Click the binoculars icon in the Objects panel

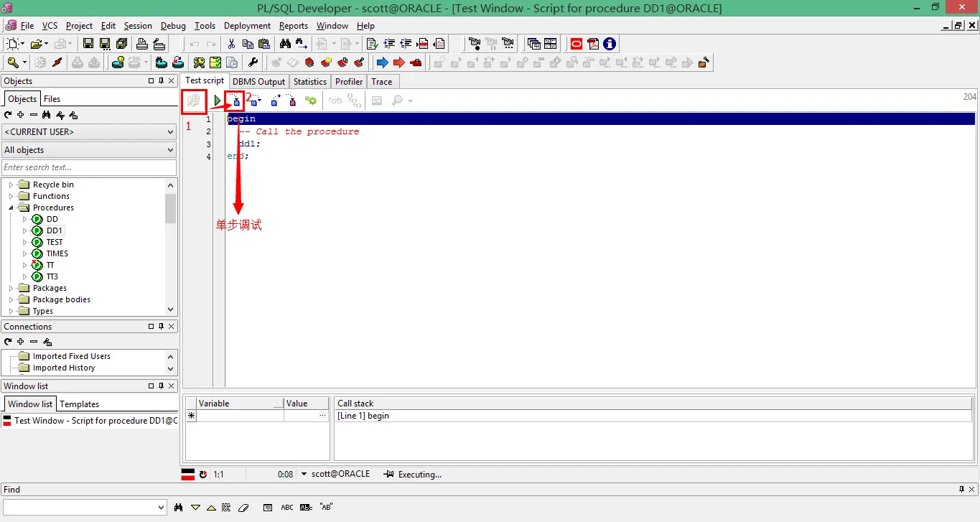pyautogui.click(x=47, y=115)
